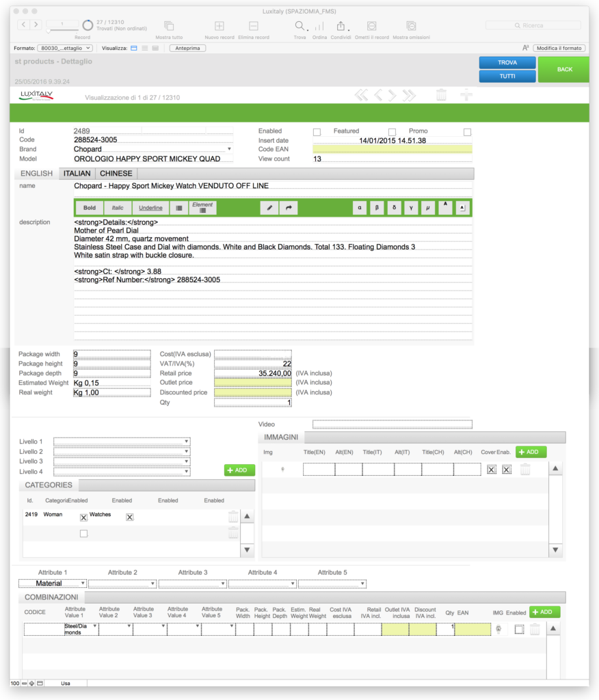Open Livello 3 dropdown
Viewport: 599px width, 700px height.
point(122,461)
